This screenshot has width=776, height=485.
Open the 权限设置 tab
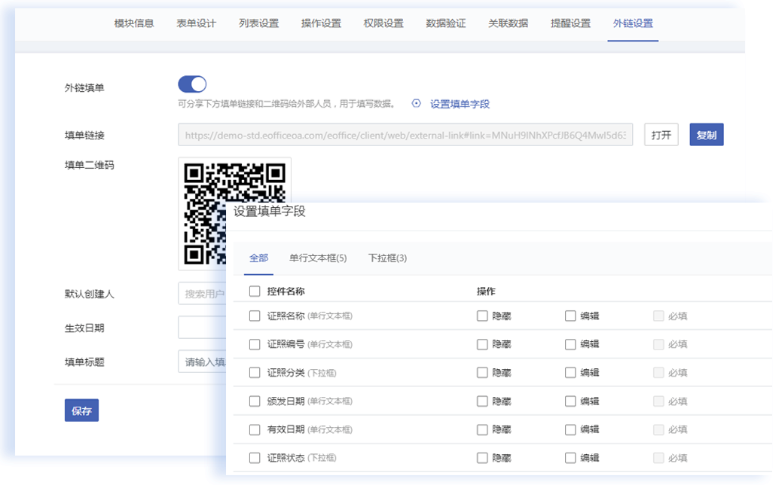[x=383, y=23]
